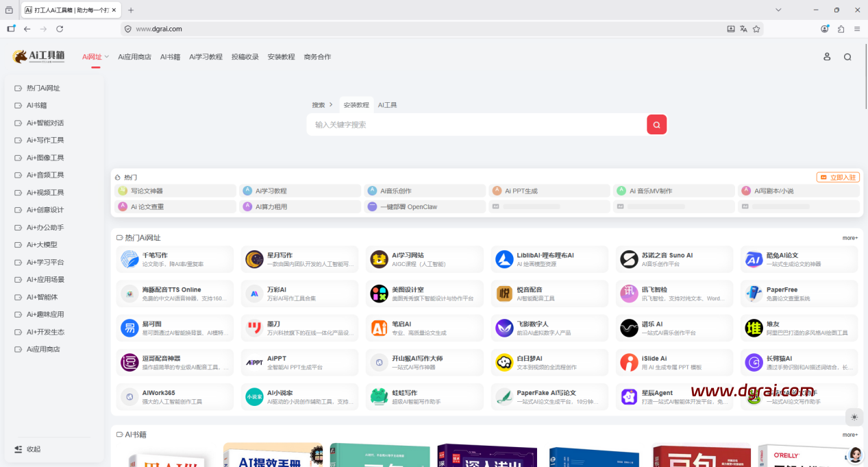Open the 千笔写作 site icon
The image size is (868, 467).
click(x=129, y=259)
